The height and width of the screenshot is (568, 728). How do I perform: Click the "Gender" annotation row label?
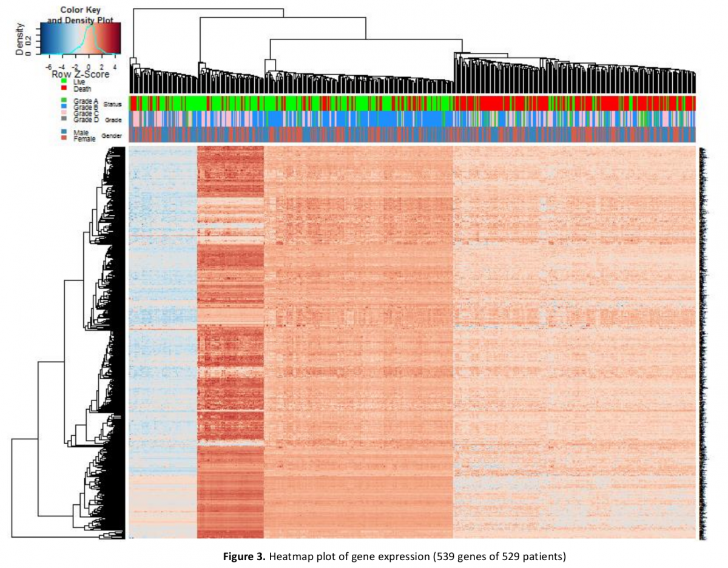[x=112, y=136]
